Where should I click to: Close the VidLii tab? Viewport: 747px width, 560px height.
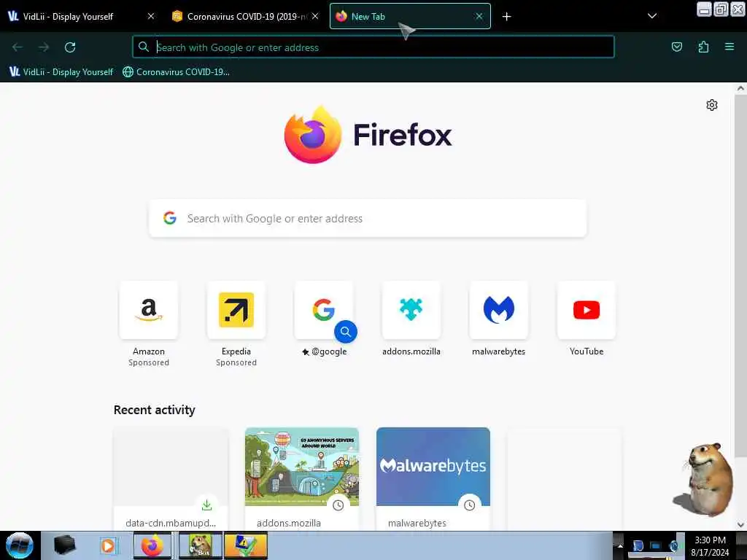[150, 16]
